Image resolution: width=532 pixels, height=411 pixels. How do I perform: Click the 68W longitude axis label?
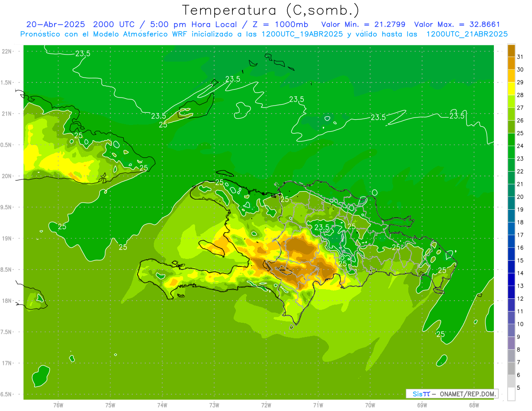tap(474, 405)
